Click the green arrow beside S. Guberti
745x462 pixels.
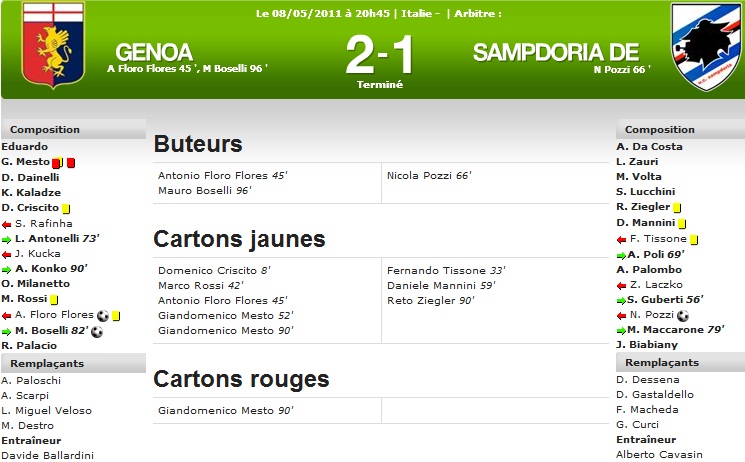pos(621,300)
